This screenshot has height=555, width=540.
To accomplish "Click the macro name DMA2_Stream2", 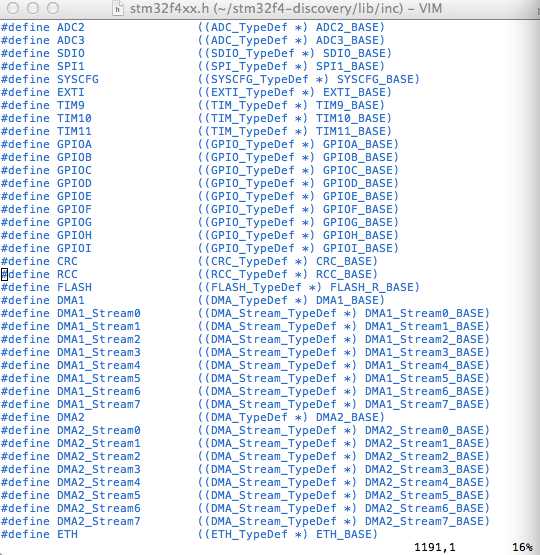I will pyautogui.click(x=99, y=457).
